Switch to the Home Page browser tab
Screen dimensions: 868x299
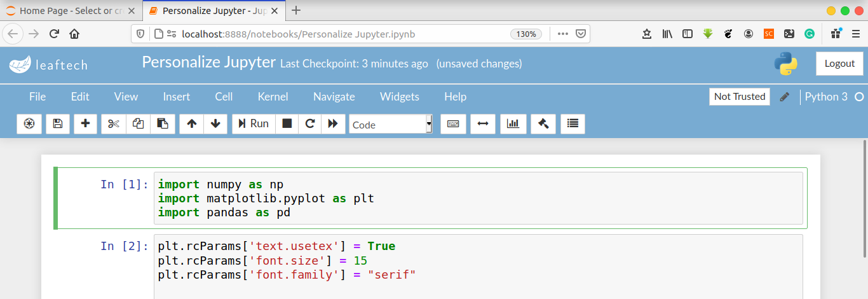coord(70,10)
